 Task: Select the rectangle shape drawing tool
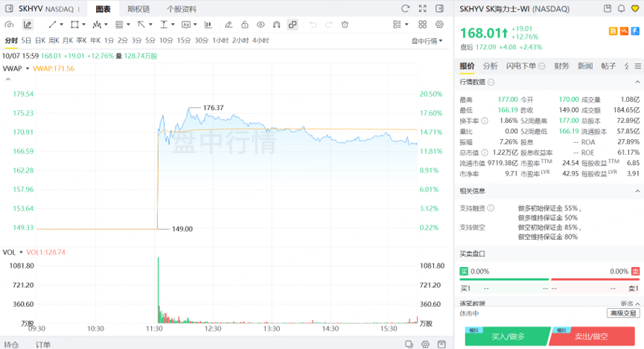point(74,25)
